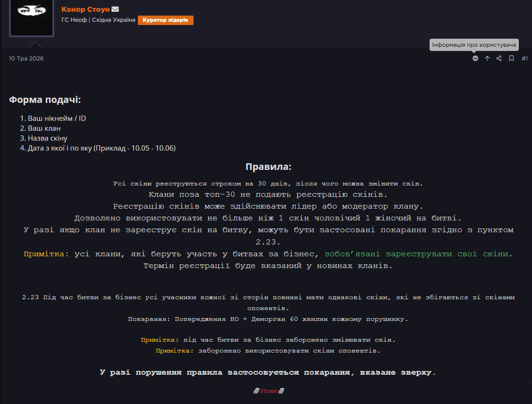Click Покарання: Попередження НО + Деморган line
Image resolution: width=532 pixels, height=404 pixels.
pos(268,319)
